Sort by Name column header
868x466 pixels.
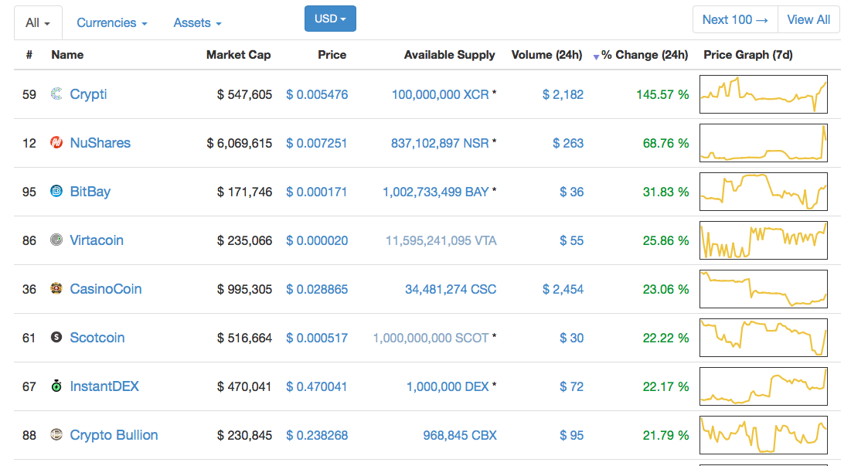pyautogui.click(x=67, y=55)
